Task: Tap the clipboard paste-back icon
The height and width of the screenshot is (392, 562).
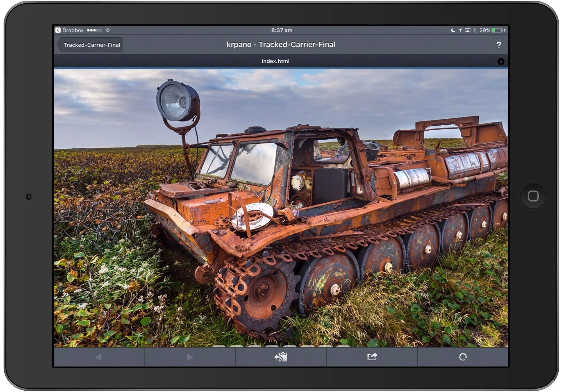Action: (x=281, y=357)
